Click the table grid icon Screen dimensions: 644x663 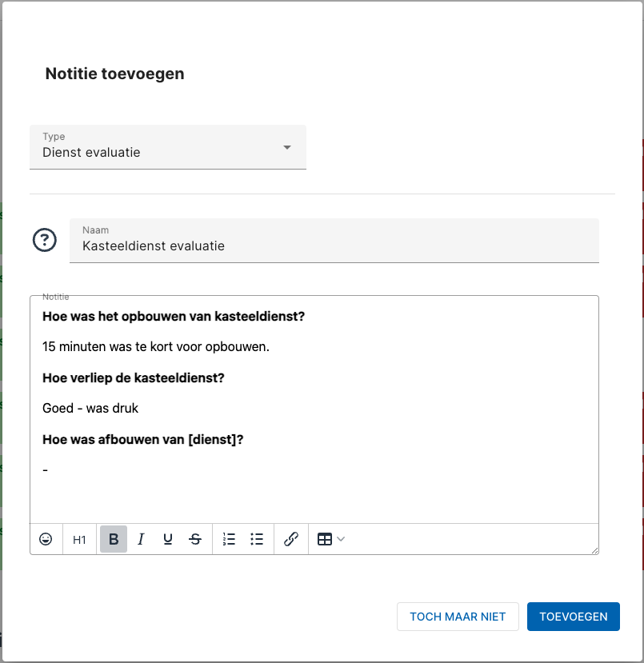[x=324, y=539]
